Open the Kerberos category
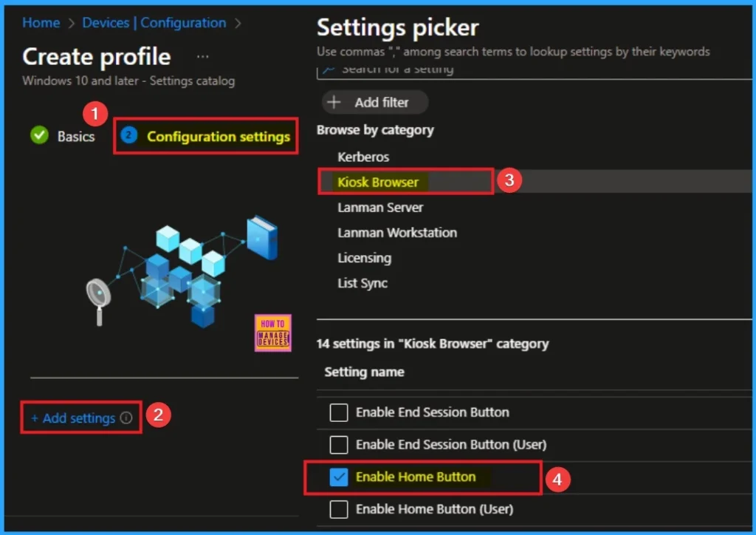This screenshot has height=535, width=756. point(363,157)
